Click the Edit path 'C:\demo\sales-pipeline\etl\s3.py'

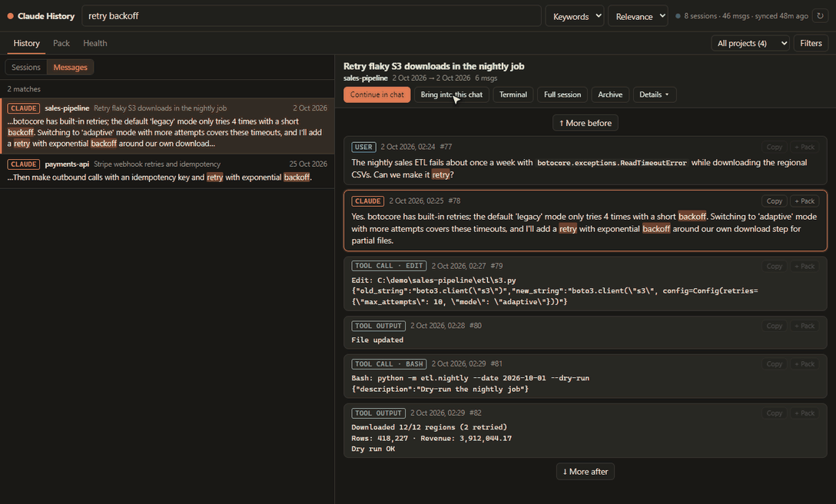[446, 280]
